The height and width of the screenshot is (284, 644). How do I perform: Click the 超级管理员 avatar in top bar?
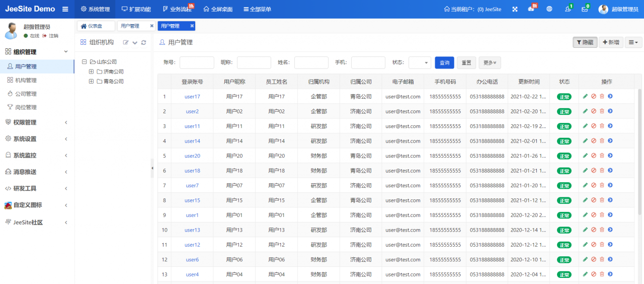coord(603,9)
